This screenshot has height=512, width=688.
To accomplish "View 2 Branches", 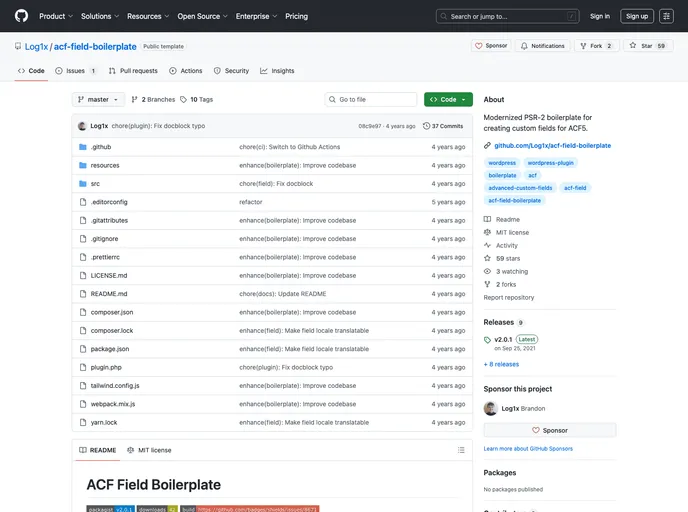I will [x=153, y=100].
